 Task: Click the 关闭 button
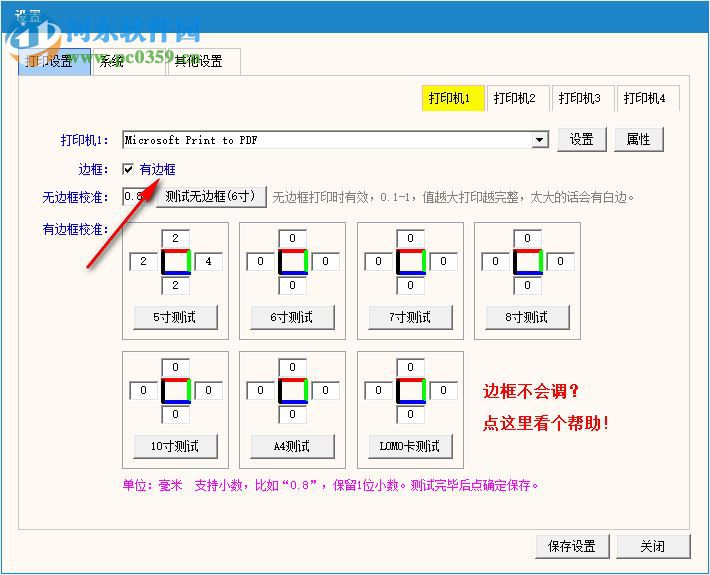click(653, 546)
